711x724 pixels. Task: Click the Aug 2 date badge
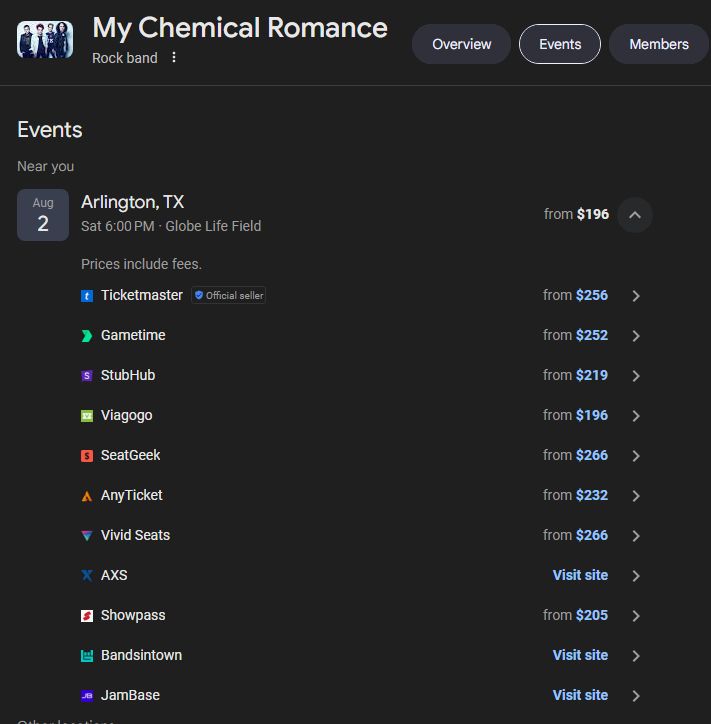pos(43,215)
